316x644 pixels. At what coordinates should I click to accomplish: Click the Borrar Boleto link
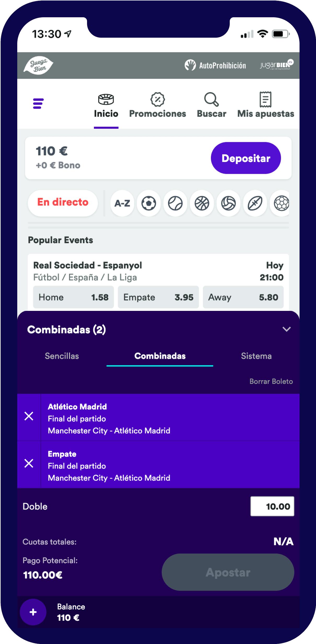271,381
